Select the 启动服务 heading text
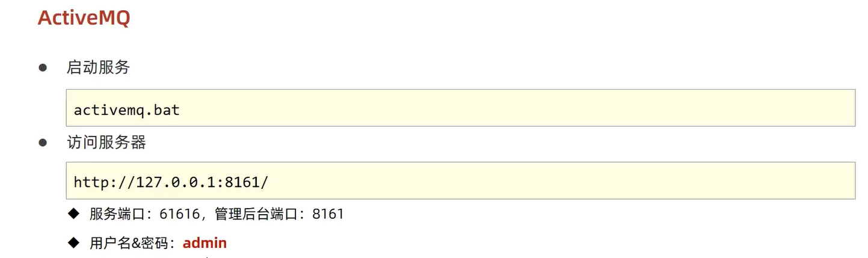The image size is (868, 258). 98,67
